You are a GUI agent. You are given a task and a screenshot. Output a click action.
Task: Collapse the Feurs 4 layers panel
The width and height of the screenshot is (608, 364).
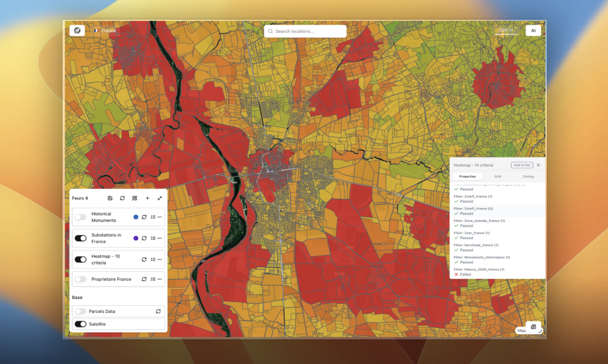[x=160, y=198]
